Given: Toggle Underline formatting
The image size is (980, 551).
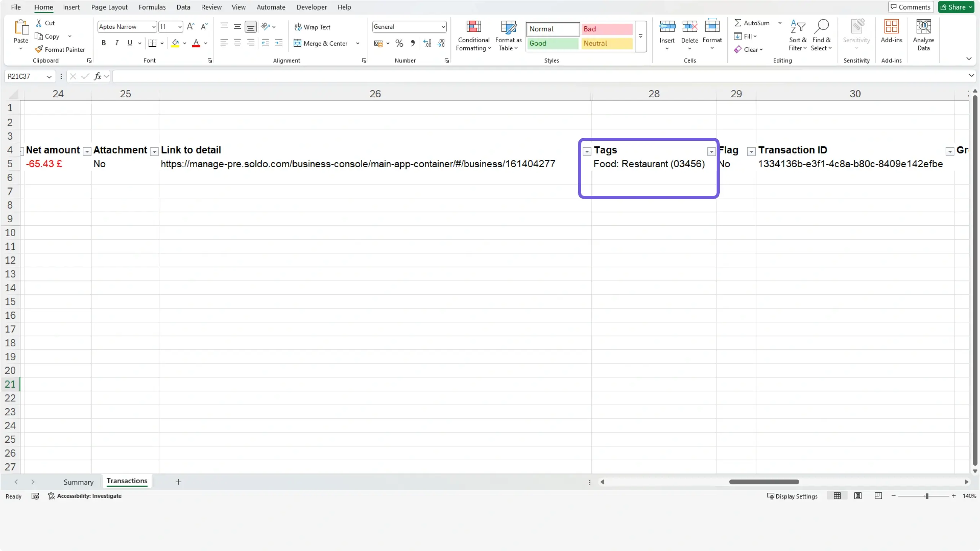Looking at the screenshot, I should click(x=130, y=43).
